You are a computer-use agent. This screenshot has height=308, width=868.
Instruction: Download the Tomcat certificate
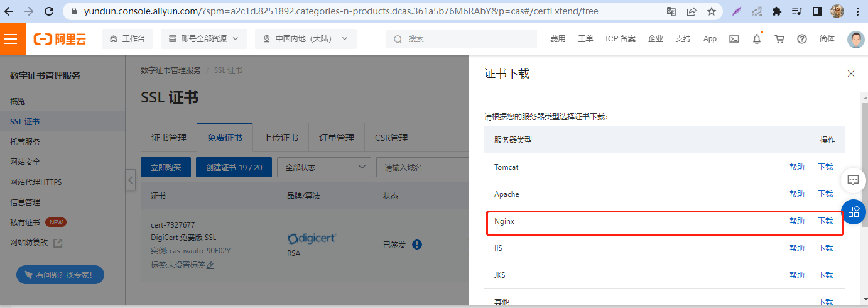click(825, 167)
